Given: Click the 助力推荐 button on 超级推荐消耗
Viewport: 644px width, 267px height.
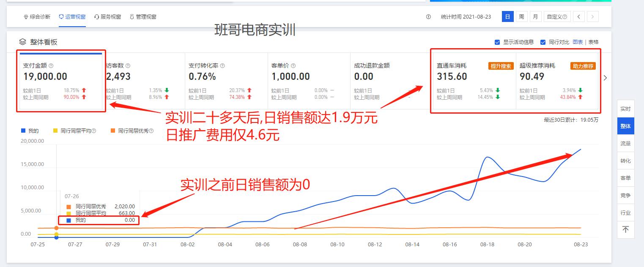Looking at the screenshot, I should click(x=583, y=67).
